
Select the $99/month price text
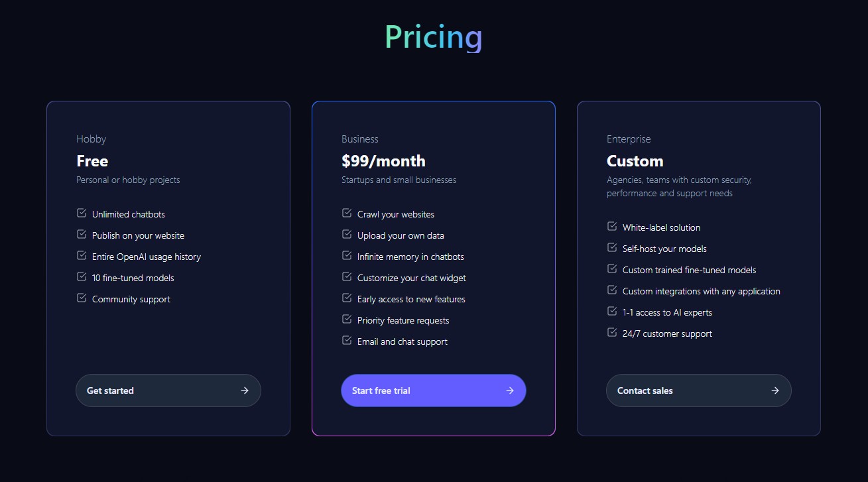(383, 161)
